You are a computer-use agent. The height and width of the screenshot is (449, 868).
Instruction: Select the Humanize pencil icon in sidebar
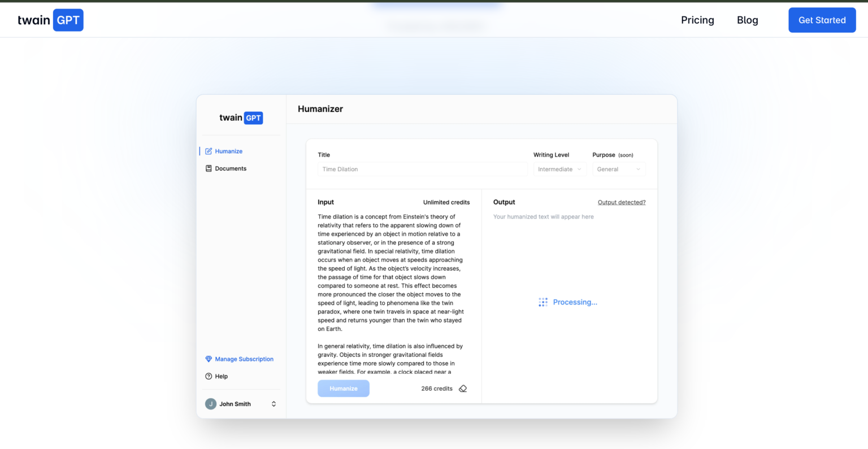coord(209,151)
